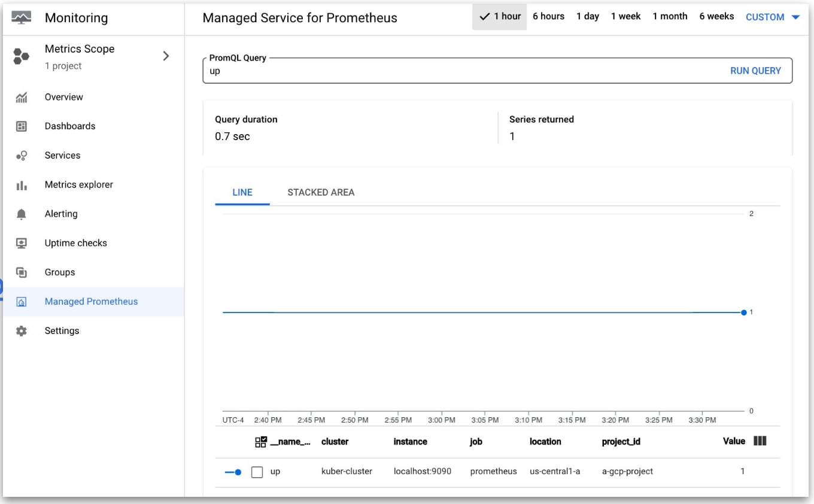This screenshot has height=504, width=814.
Task: Click the RUN QUERY button
Action: pos(755,71)
